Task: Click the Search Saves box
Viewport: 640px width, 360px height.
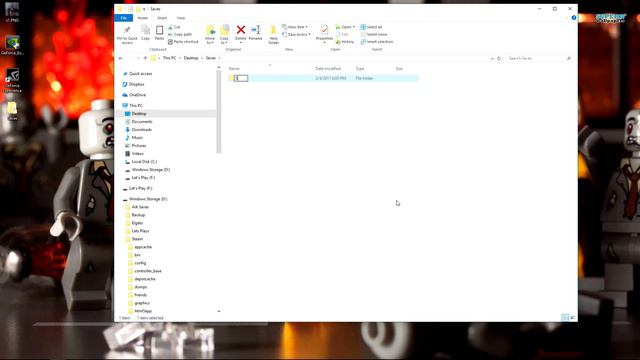Action: point(535,58)
